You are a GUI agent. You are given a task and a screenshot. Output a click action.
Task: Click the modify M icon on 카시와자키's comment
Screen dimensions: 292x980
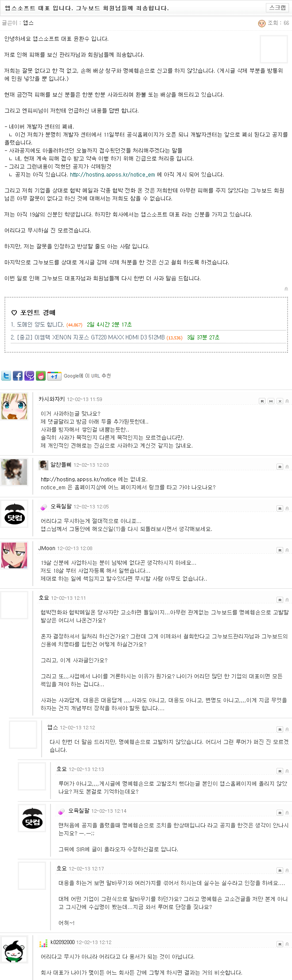(x=271, y=401)
